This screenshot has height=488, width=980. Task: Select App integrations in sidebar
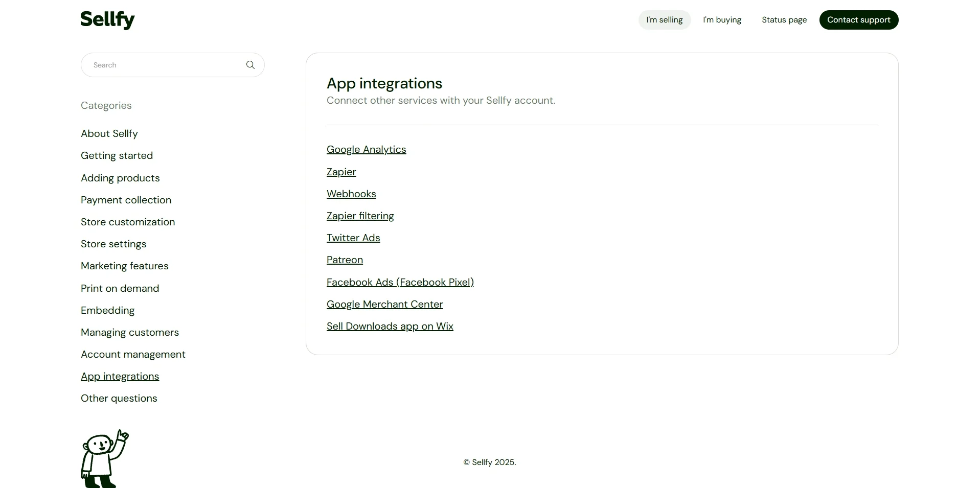120,376
